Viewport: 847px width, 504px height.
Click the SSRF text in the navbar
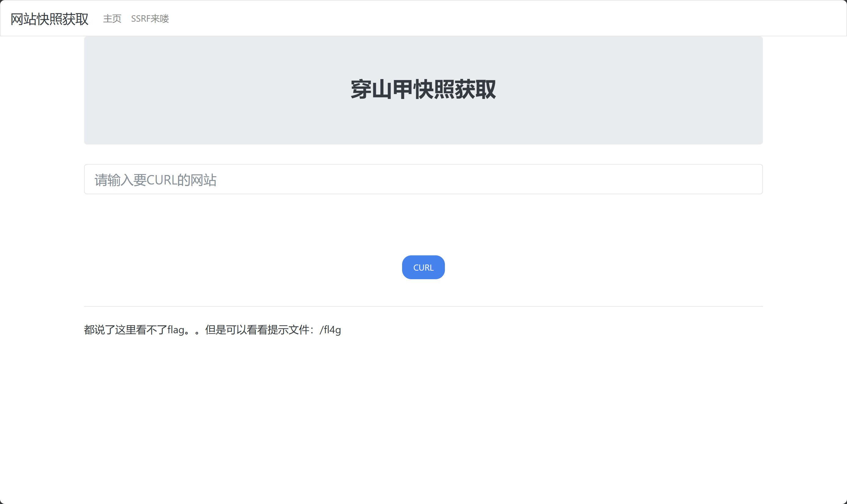point(140,19)
